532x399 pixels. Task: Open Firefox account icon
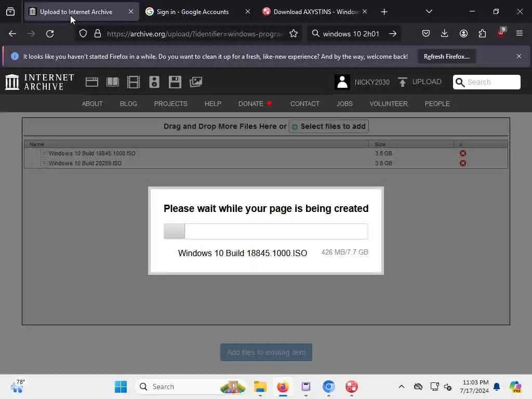[x=463, y=33]
